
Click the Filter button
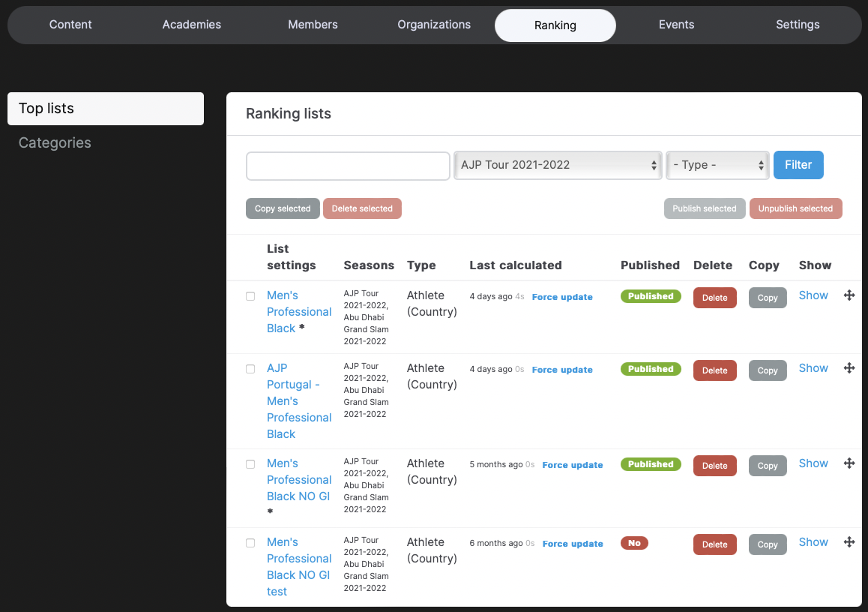click(x=798, y=165)
